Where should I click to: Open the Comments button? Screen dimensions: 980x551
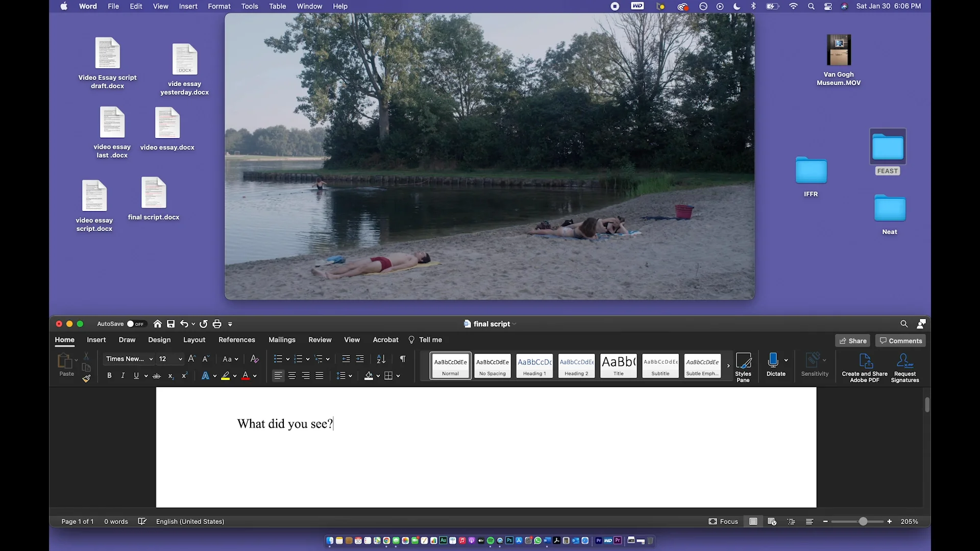(900, 341)
